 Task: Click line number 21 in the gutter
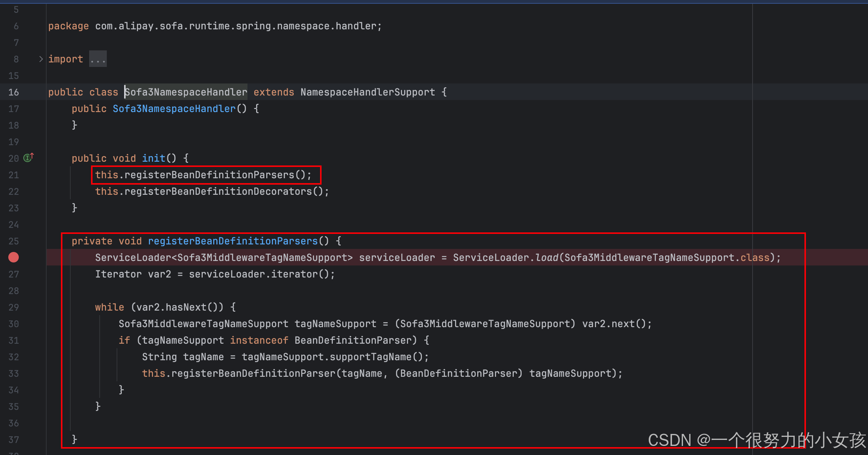(14, 175)
